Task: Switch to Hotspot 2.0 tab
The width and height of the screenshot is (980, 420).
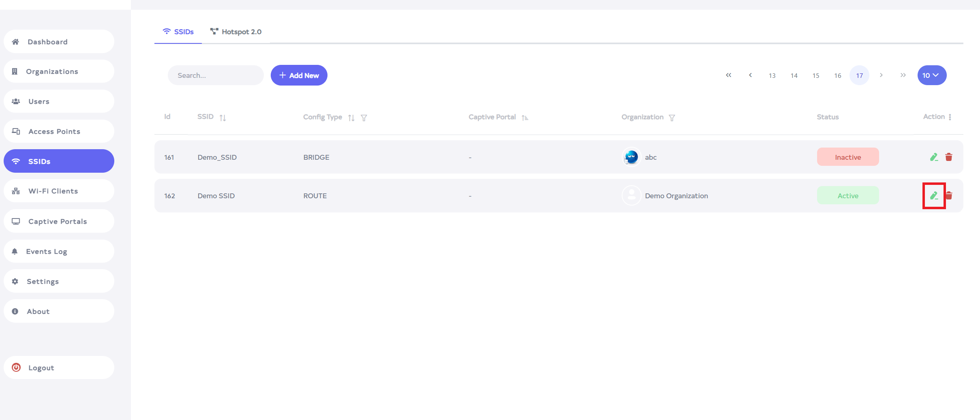Action: [236, 32]
